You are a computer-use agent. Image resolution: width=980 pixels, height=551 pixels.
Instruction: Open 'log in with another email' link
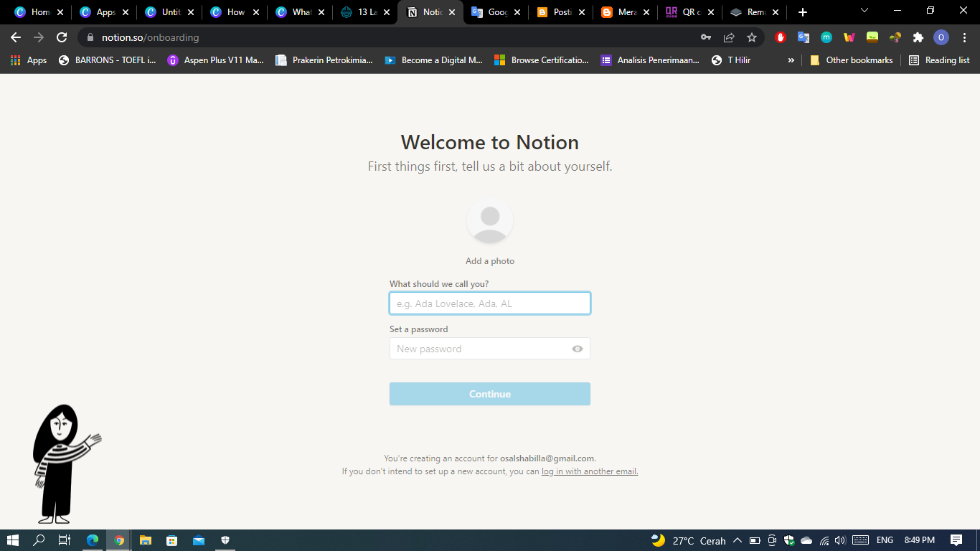pos(590,471)
